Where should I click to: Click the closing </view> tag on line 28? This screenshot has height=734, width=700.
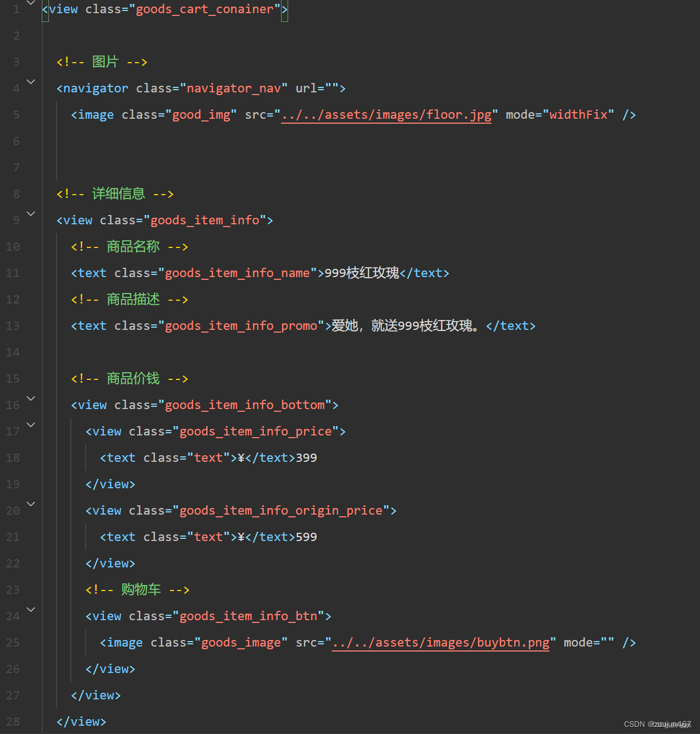[81, 722]
